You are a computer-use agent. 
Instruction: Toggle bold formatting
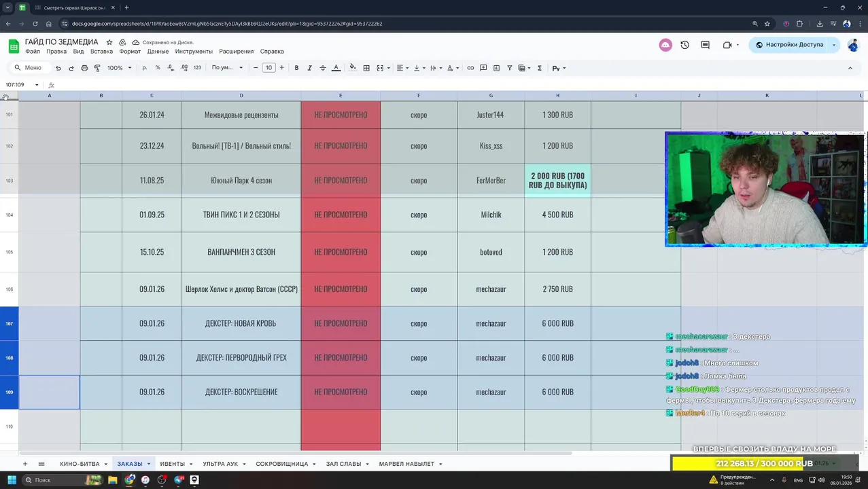[296, 68]
